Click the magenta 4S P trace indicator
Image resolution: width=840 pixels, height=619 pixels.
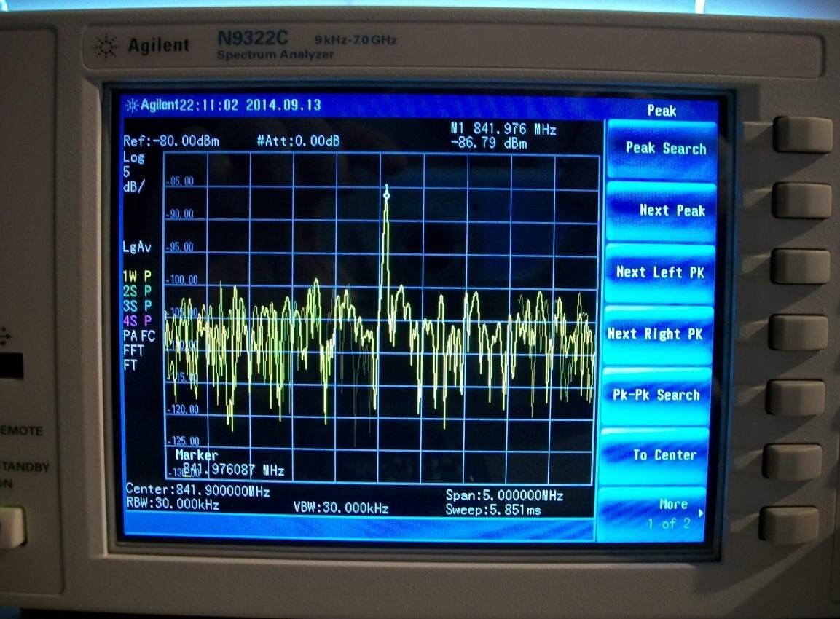coord(137,321)
